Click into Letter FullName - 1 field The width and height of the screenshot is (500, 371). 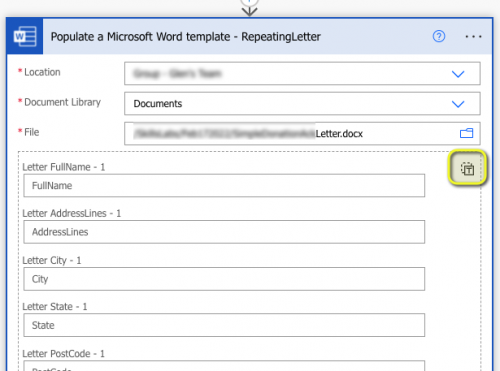pyautogui.click(x=224, y=186)
